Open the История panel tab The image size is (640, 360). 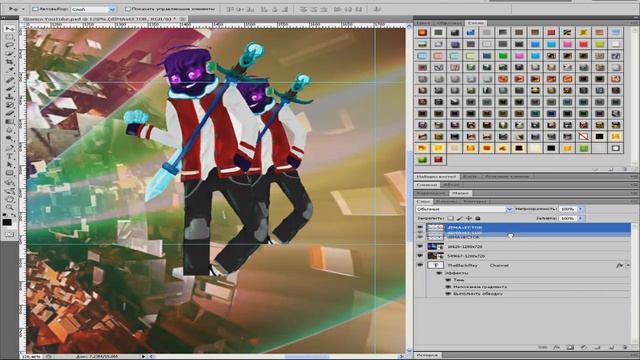[427, 355]
